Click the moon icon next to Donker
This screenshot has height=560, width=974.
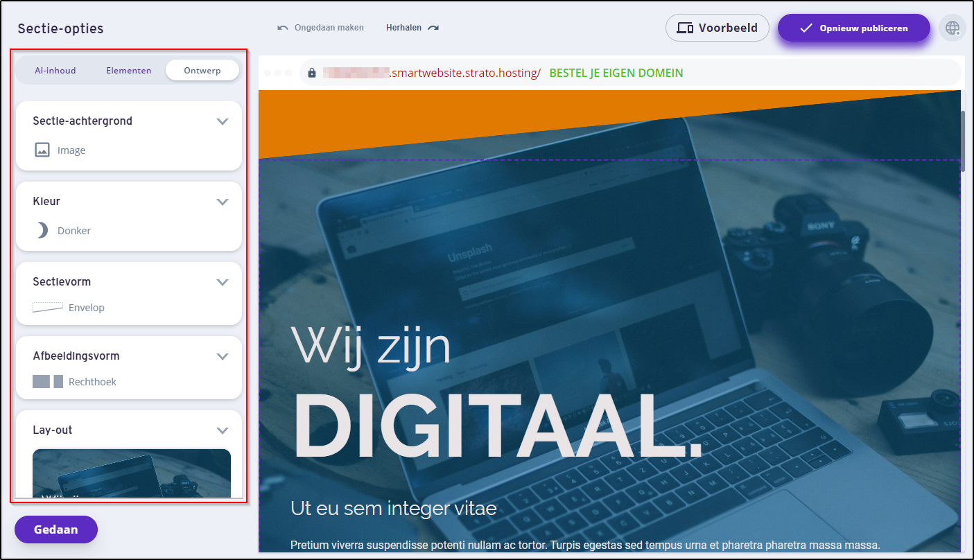pyautogui.click(x=42, y=230)
